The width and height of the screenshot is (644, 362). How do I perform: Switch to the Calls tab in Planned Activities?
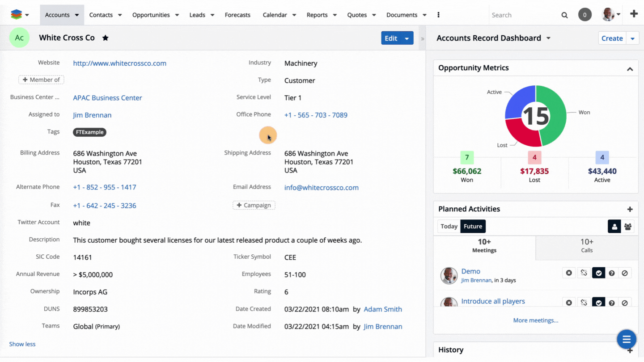point(587,245)
